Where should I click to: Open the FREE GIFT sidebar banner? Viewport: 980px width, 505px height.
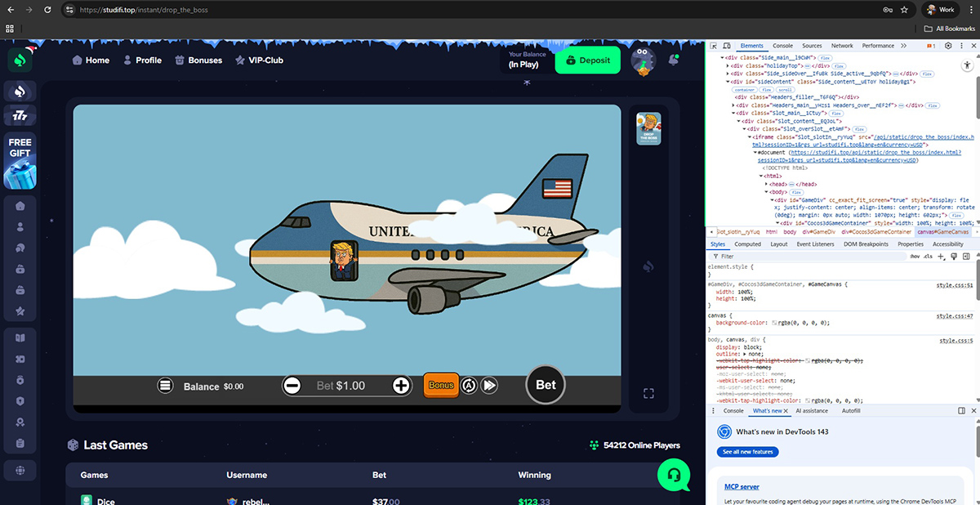[20, 160]
